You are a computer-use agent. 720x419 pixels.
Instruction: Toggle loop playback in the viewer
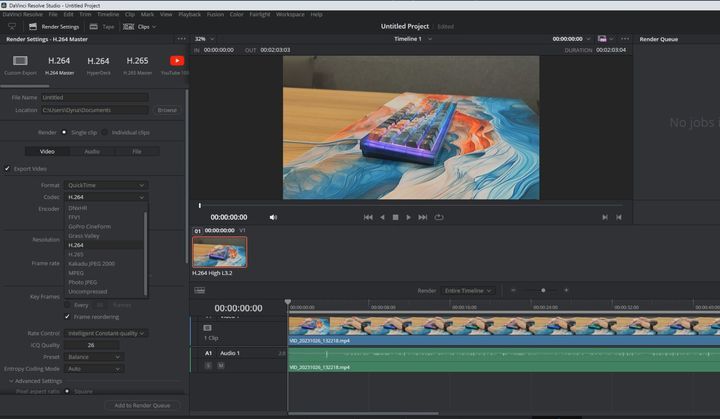(x=438, y=217)
